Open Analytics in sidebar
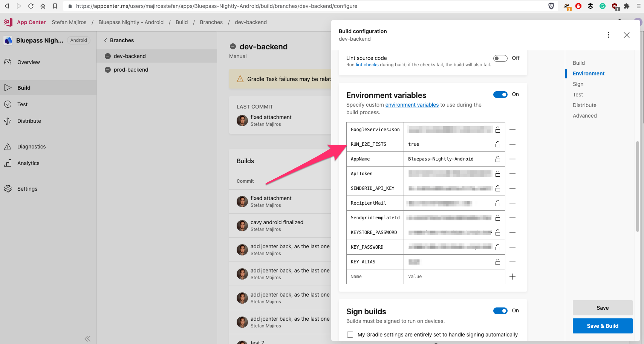The height and width of the screenshot is (344, 644). pyautogui.click(x=48, y=163)
